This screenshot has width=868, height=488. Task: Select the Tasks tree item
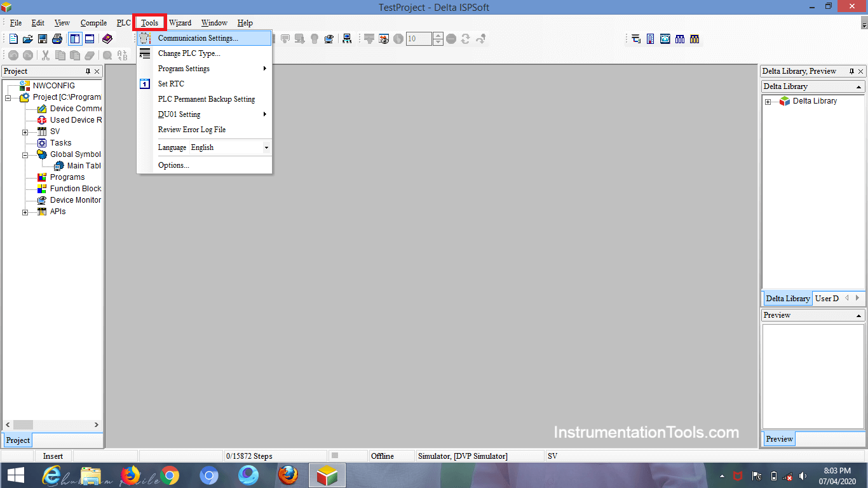(x=60, y=143)
